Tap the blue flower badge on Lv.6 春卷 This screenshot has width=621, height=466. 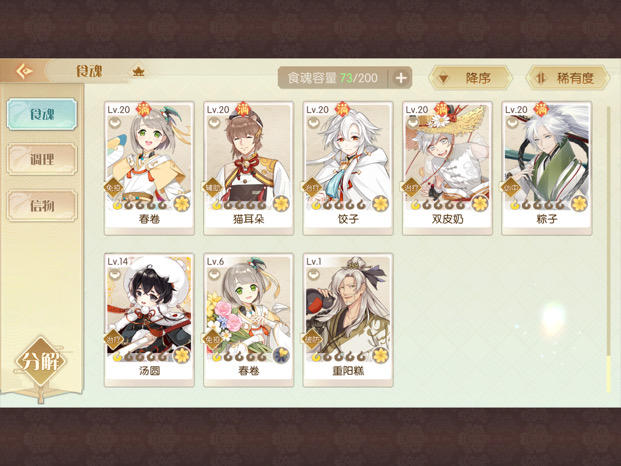click(282, 355)
